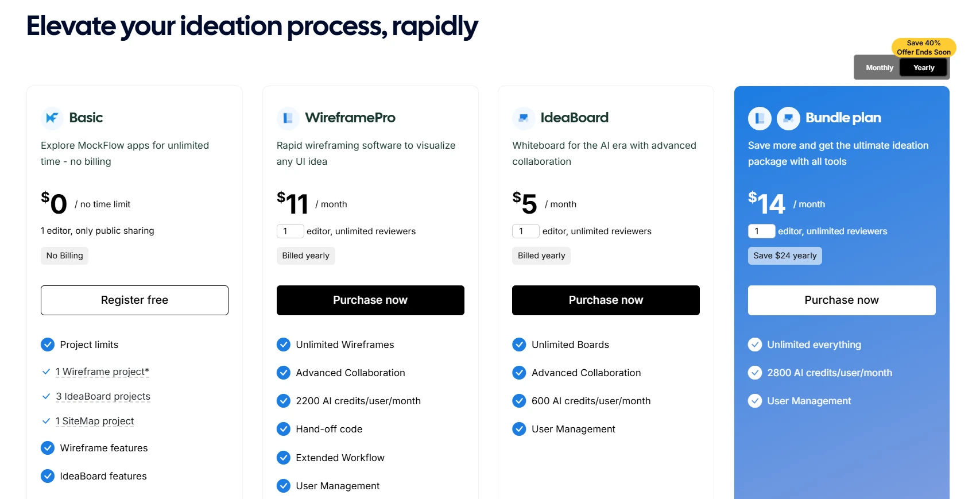Click the check icon beside Unlimited everything
980x499 pixels.
pyautogui.click(x=754, y=345)
